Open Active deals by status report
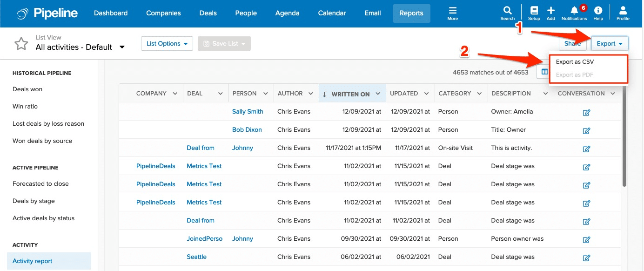 pyautogui.click(x=43, y=218)
